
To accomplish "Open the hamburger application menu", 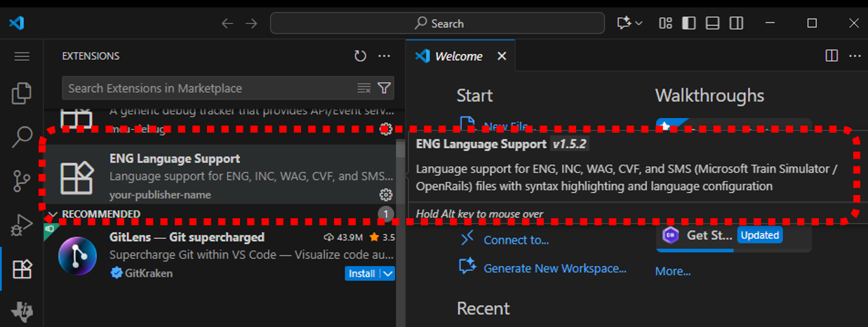I will click(22, 56).
